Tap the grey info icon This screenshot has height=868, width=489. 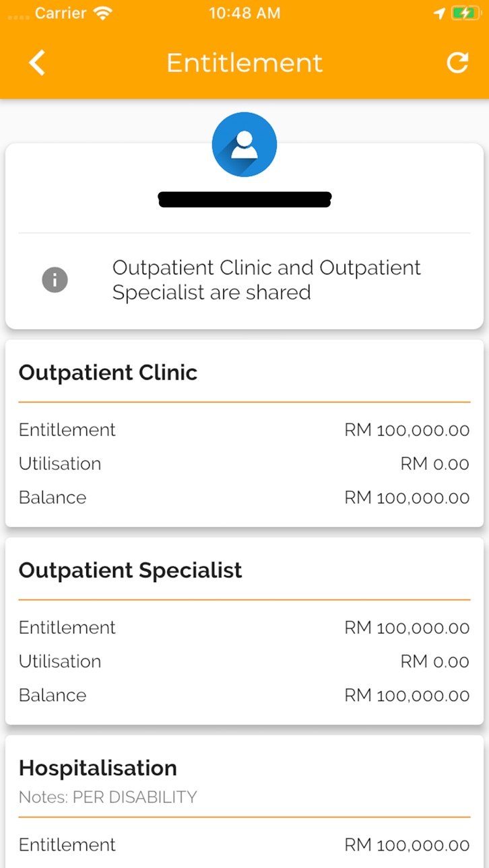(x=55, y=279)
